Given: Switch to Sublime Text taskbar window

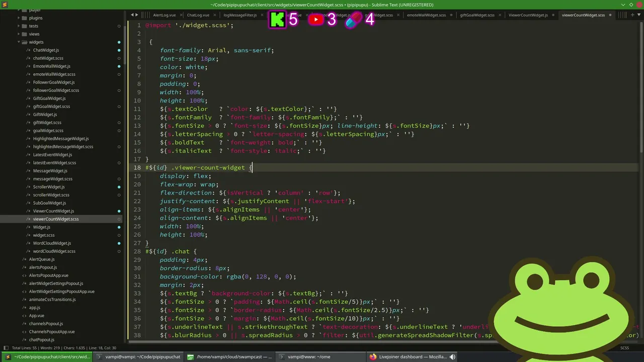Looking at the screenshot, I should point(47,357).
